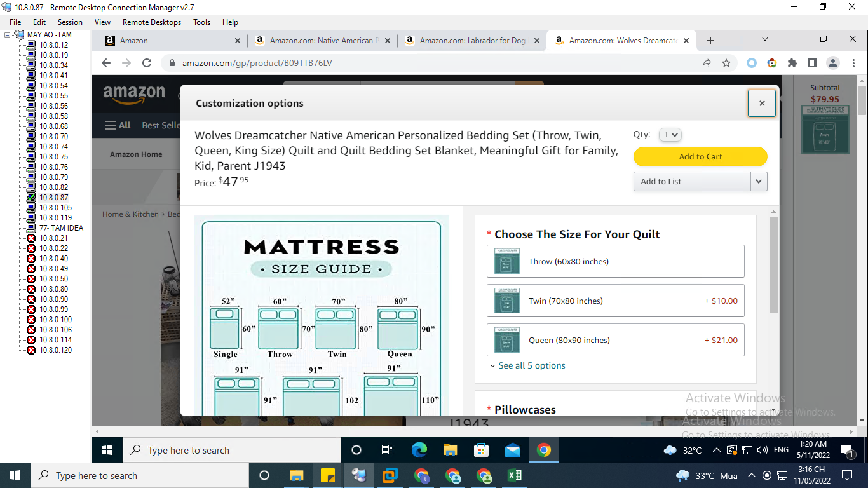868x488 pixels.
Task: Click Chrome icon in remote taskbar
Action: coord(543,450)
